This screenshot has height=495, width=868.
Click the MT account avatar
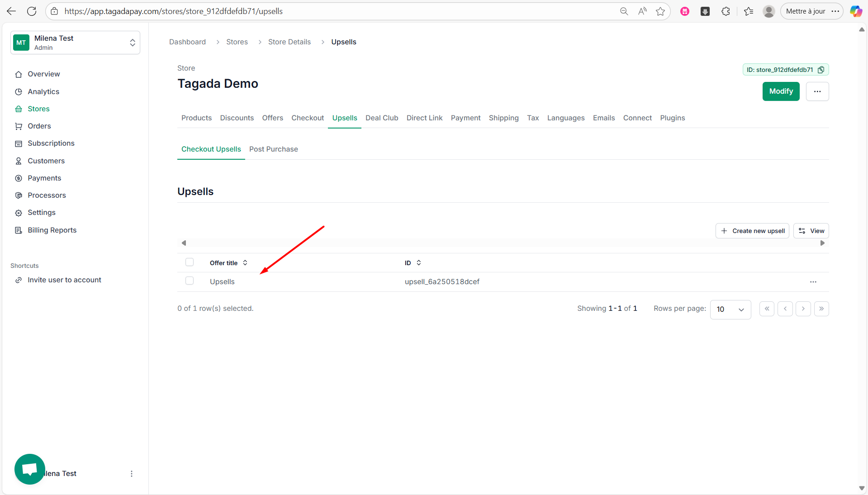tap(21, 43)
